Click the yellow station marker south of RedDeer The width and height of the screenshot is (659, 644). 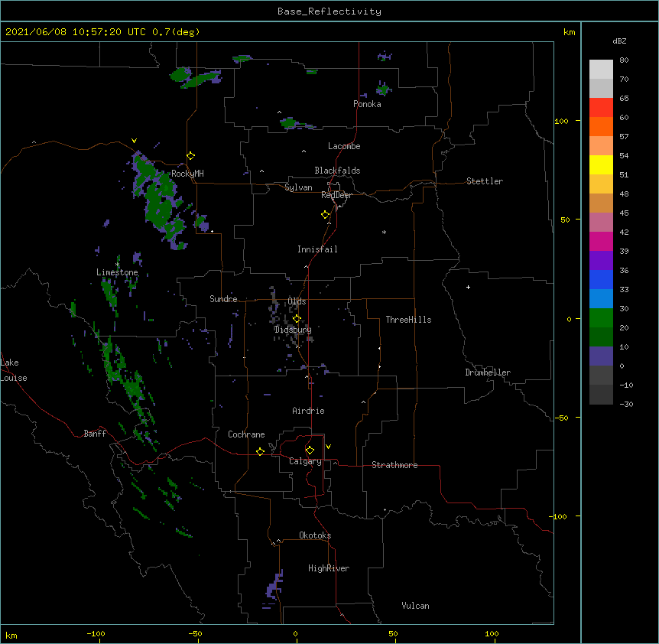(326, 215)
